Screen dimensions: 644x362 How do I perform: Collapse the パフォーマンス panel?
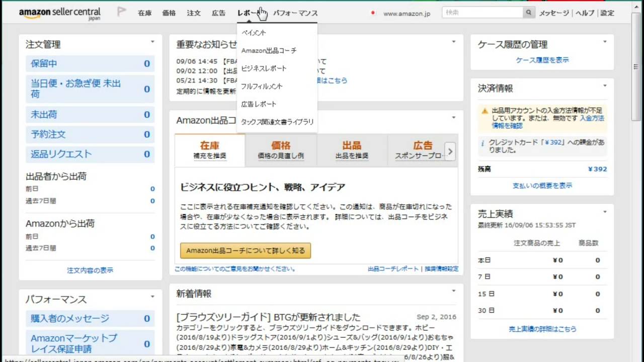pyautogui.click(x=152, y=297)
